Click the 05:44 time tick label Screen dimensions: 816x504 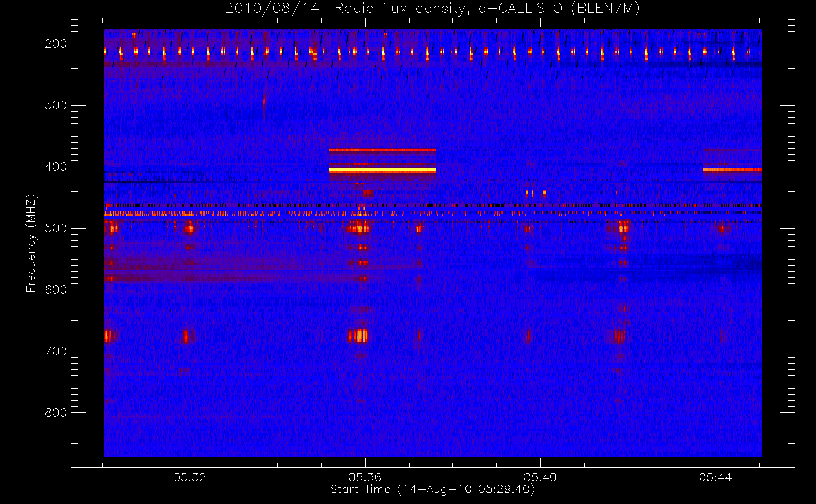click(715, 477)
